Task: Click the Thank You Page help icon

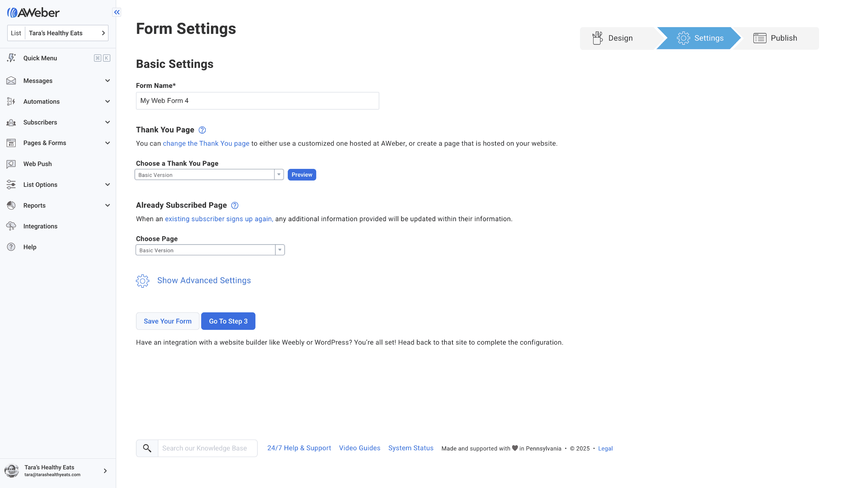Action: pyautogui.click(x=202, y=130)
